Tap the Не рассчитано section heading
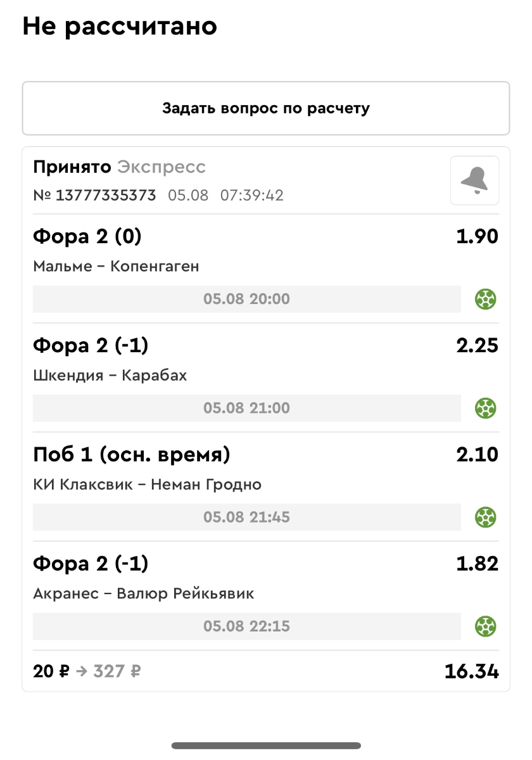This screenshot has height=760, width=532. [x=120, y=27]
